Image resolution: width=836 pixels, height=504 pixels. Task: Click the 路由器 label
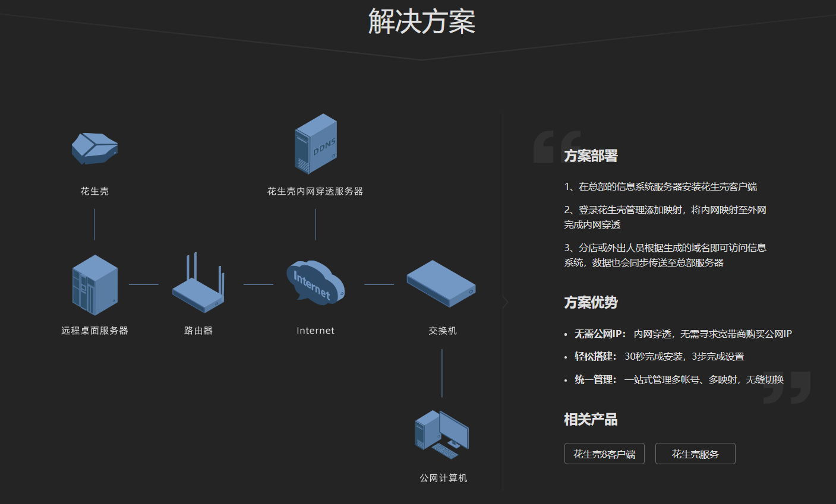[198, 331]
